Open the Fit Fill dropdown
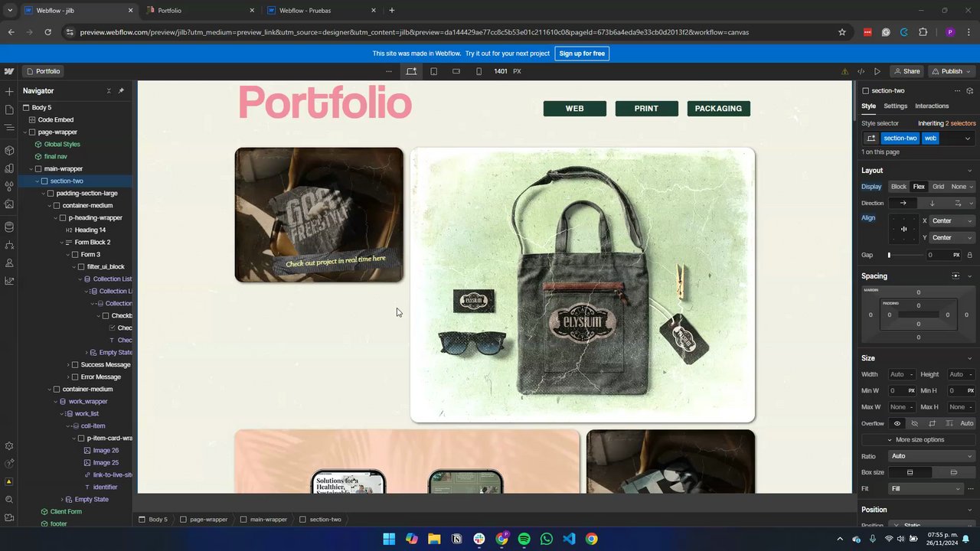980x551 pixels. [925, 488]
